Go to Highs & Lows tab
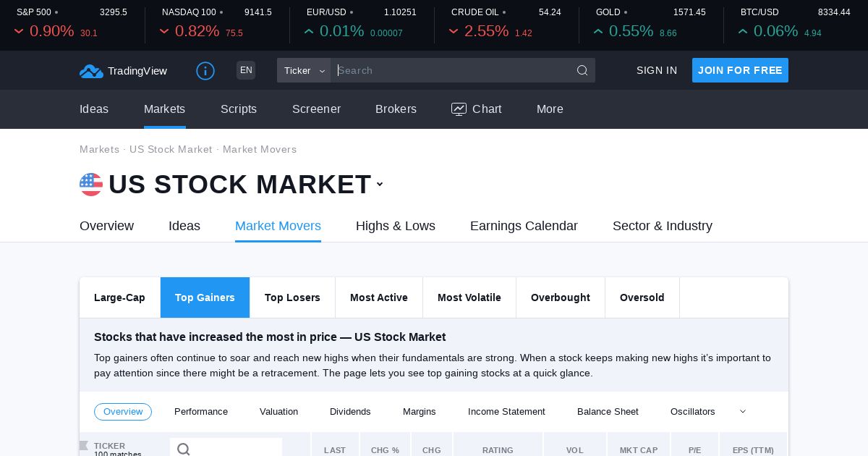 pyautogui.click(x=396, y=226)
